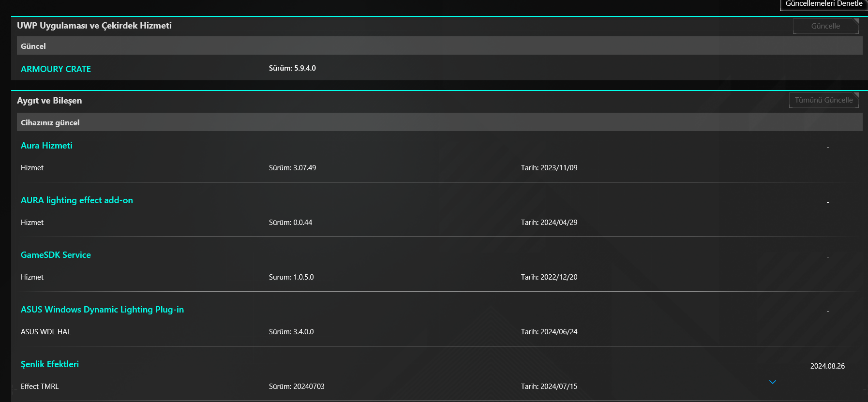Viewport: 868px width, 402px height.
Task: Click the Tarih: 2024/07/15 value
Action: click(549, 387)
